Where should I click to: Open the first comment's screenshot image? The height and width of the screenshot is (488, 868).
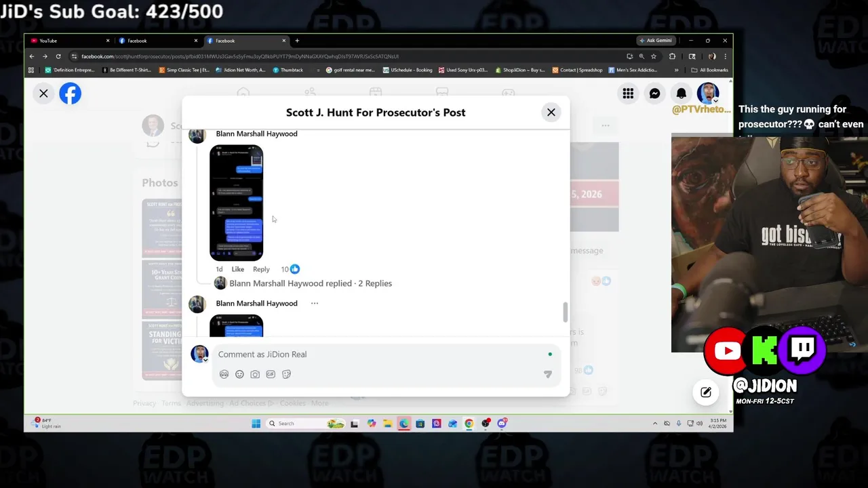[x=236, y=203]
